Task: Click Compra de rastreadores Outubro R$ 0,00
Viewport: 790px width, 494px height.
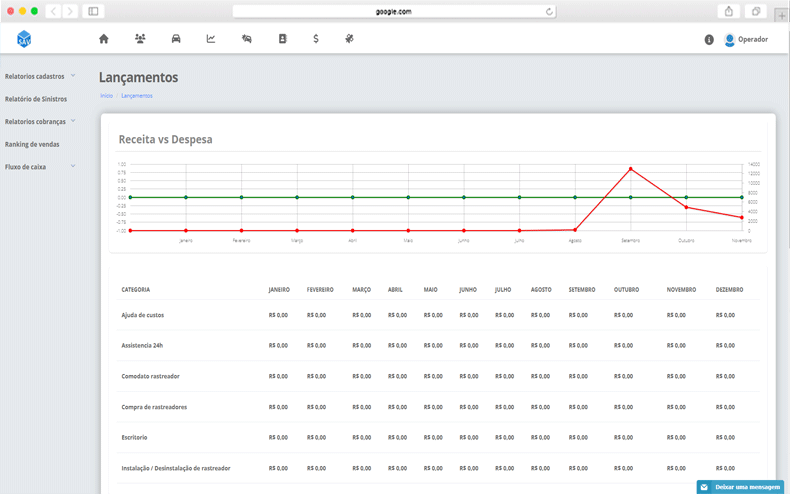Action: (x=623, y=407)
